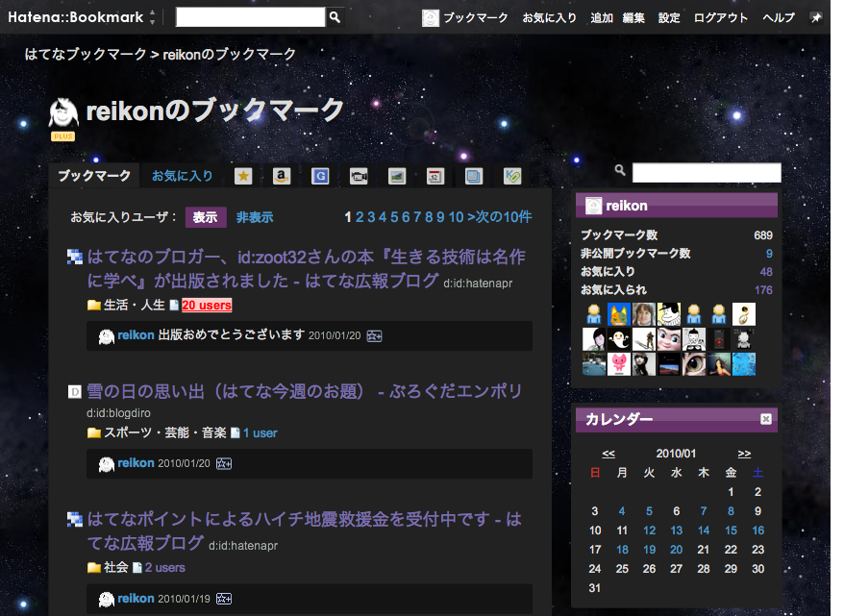Open 雪の日の思い出 bookmark title
The image size is (844, 616).
click(305, 391)
